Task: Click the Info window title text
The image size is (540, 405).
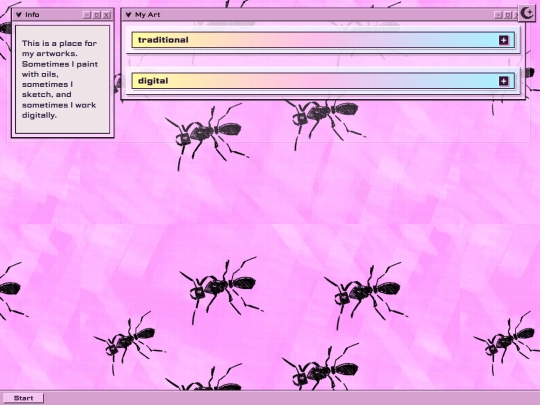Action: [32, 15]
